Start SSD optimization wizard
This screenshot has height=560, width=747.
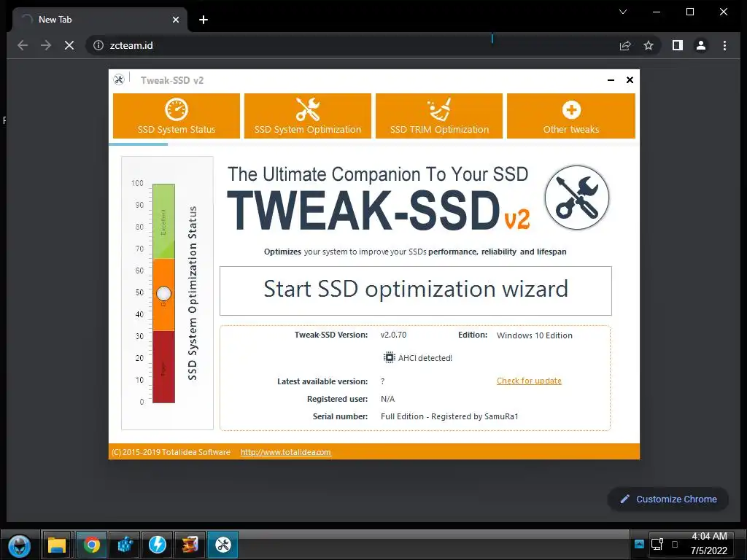[x=415, y=290]
